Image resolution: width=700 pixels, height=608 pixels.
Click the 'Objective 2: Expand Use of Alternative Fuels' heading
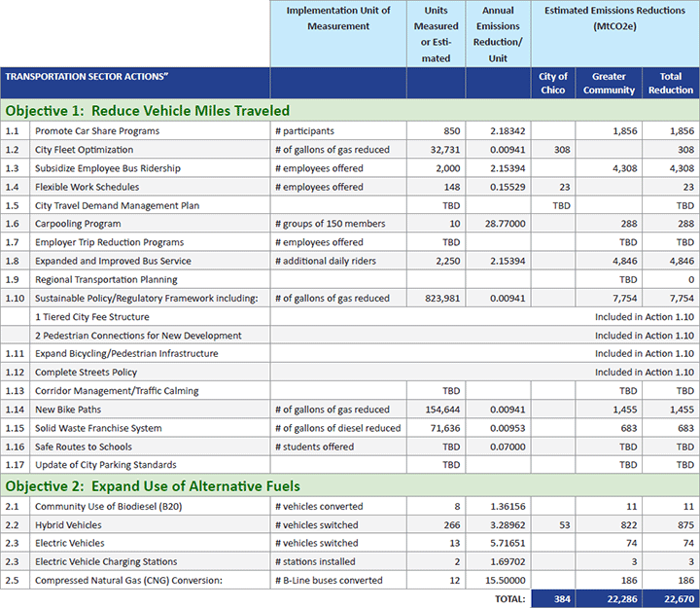pos(153,486)
